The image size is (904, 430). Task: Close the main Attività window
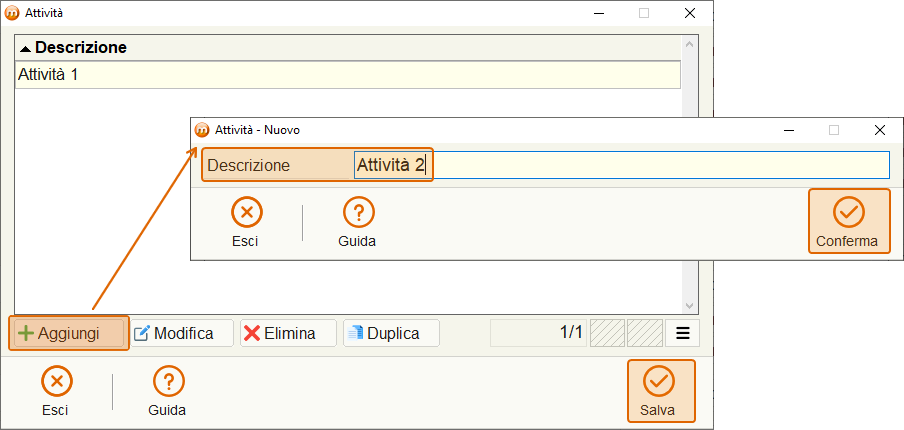click(690, 13)
